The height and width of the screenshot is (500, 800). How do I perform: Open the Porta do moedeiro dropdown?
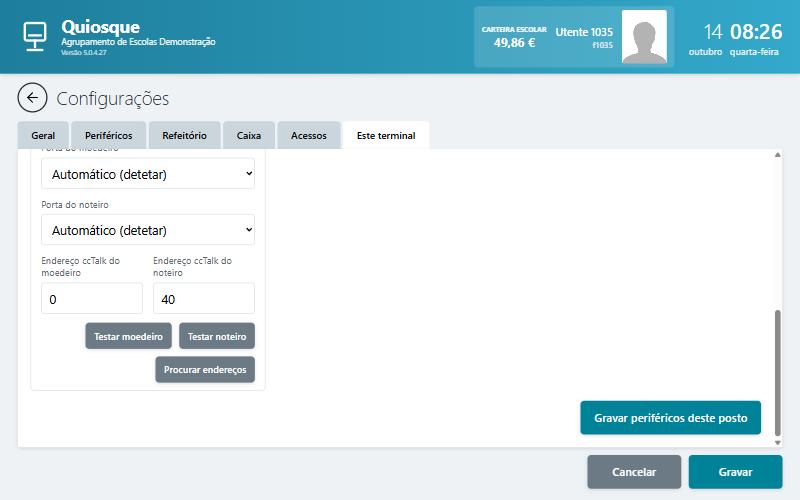[x=148, y=173]
